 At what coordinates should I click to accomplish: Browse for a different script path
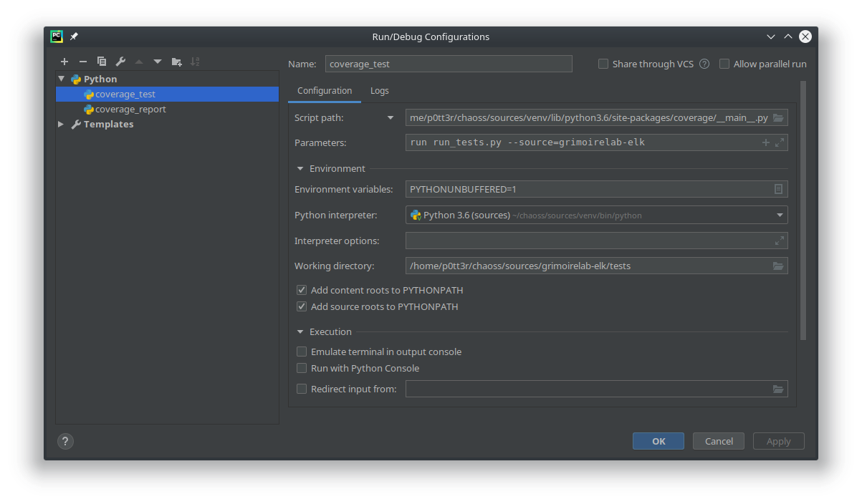[779, 117]
